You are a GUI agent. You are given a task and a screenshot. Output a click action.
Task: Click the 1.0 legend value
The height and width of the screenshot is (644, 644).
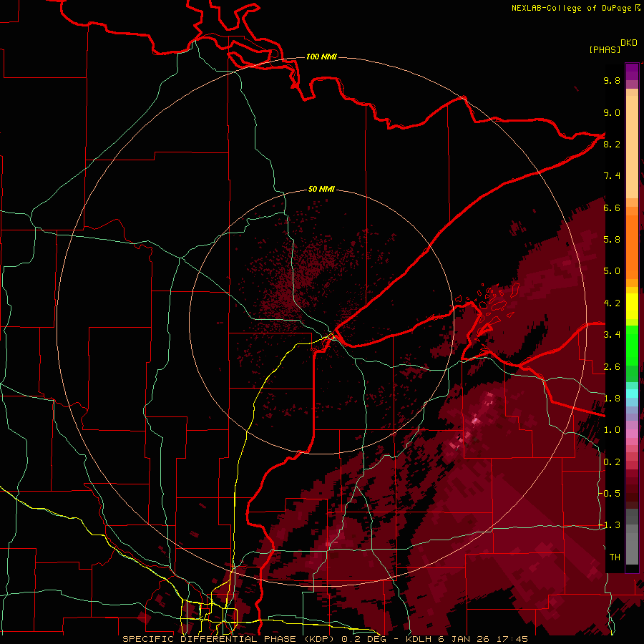coord(612,430)
